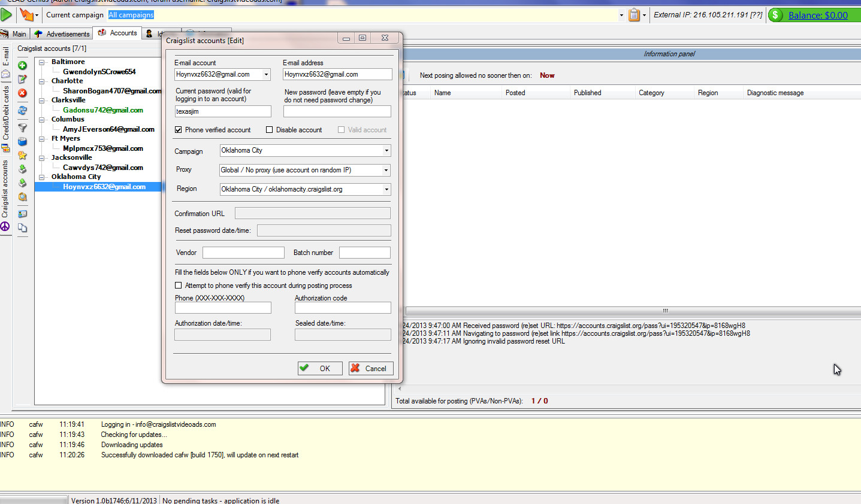Click the red X on Cancel button
This screenshot has width=861, height=504.
(355, 368)
